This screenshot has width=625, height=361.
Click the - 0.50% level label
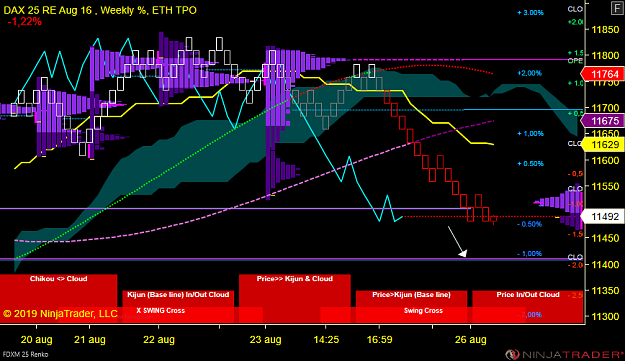(529, 224)
